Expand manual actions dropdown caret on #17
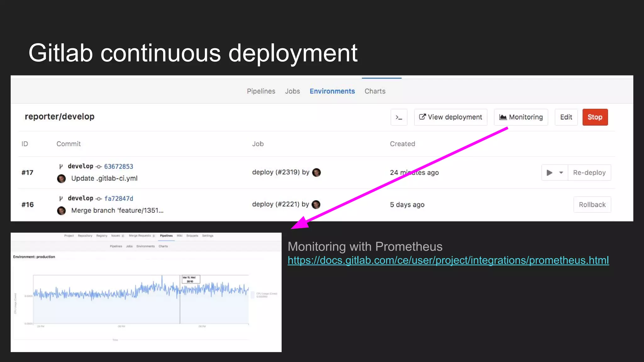Screen dimensions: 644x362 click(561, 173)
